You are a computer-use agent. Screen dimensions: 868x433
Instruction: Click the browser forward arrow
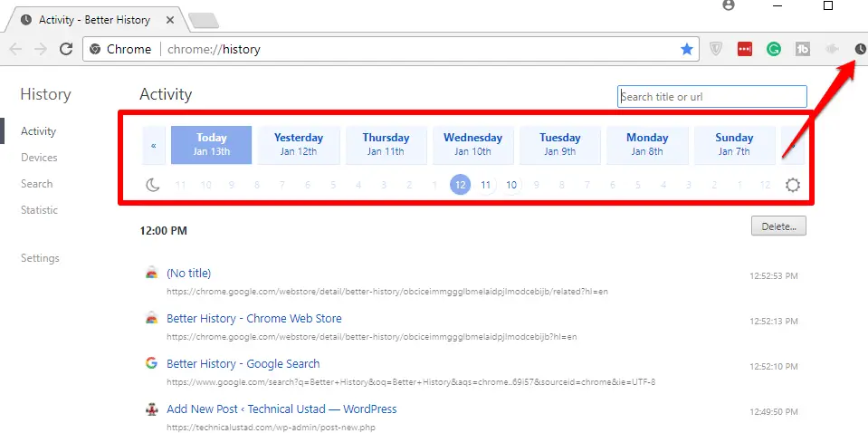[x=41, y=49]
